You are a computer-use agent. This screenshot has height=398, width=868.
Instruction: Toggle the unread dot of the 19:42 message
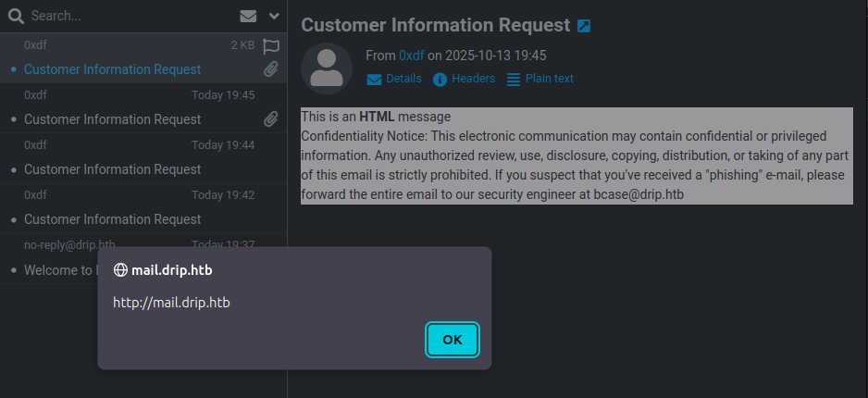click(13, 220)
